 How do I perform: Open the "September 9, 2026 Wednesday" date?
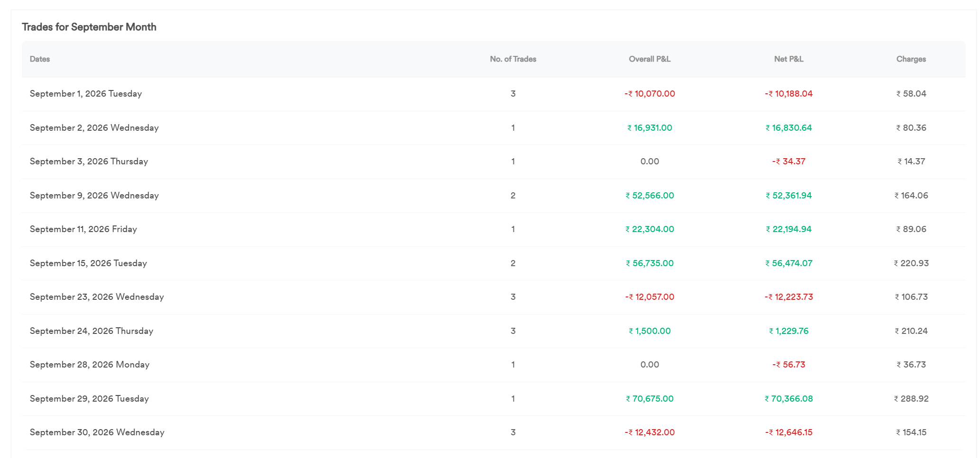point(94,196)
